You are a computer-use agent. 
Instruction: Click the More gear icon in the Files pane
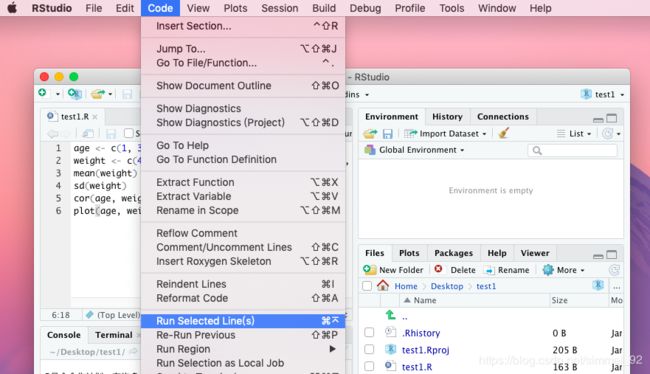(548, 270)
